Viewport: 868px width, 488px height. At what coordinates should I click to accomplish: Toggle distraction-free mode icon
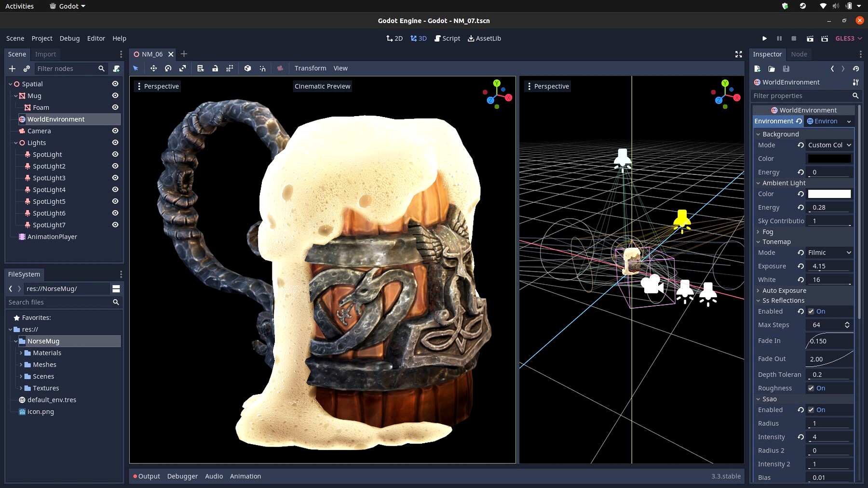click(x=738, y=54)
